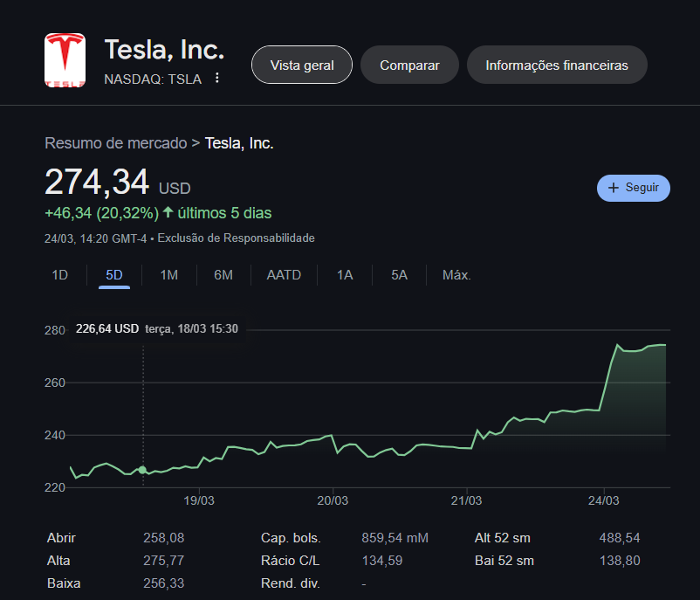This screenshot has width=700, height=600.
Task: Click the Tesla, Inc. title heading
Action: point(164,50)
